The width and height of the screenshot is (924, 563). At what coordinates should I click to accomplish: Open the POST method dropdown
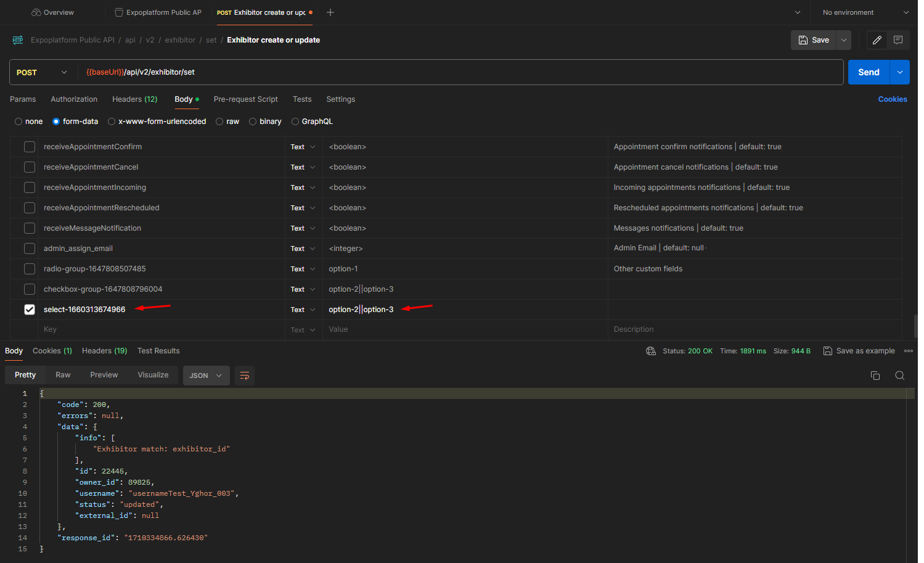[x=42, y=72]
